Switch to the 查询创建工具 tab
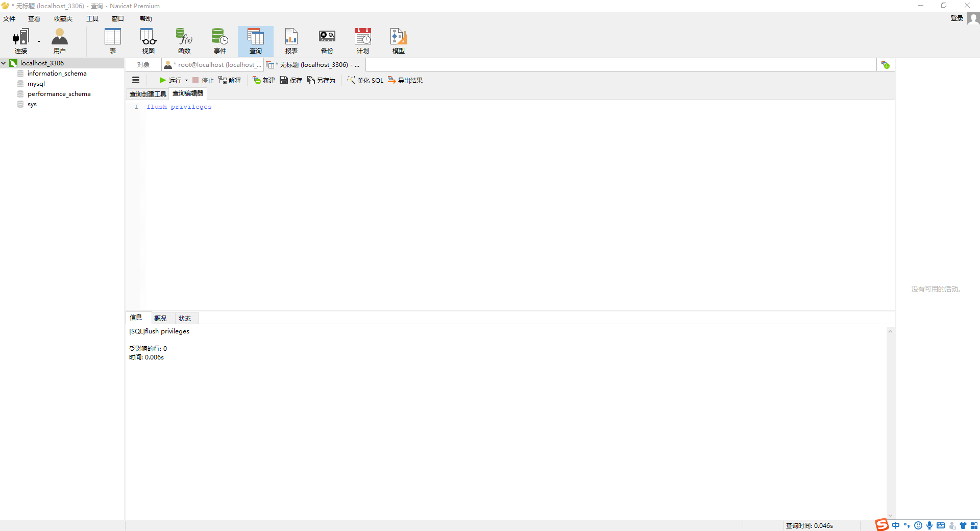Viewport: 980px width, 531px height. coord(147,94)
